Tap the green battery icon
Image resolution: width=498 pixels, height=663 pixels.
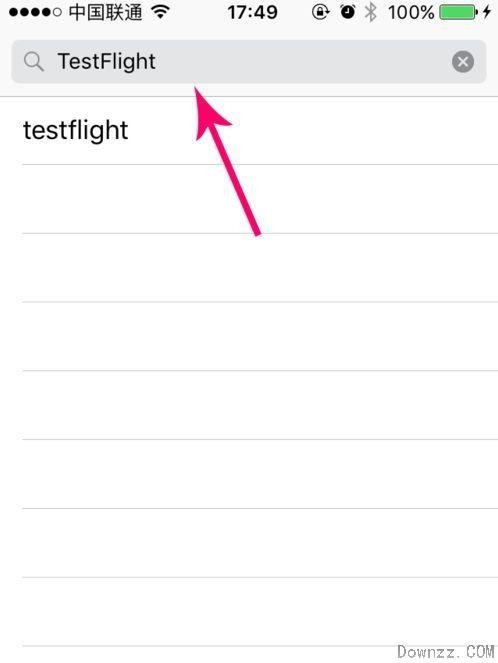(x=459, y=12)
